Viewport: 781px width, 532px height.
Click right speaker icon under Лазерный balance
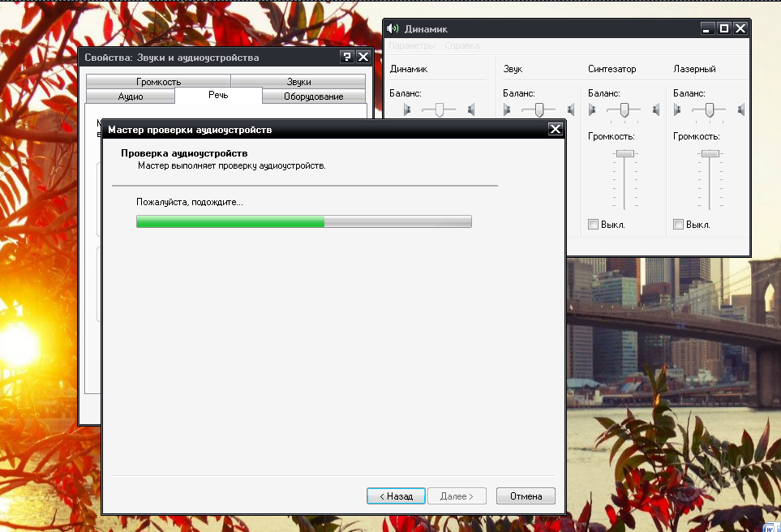(740, 109)
